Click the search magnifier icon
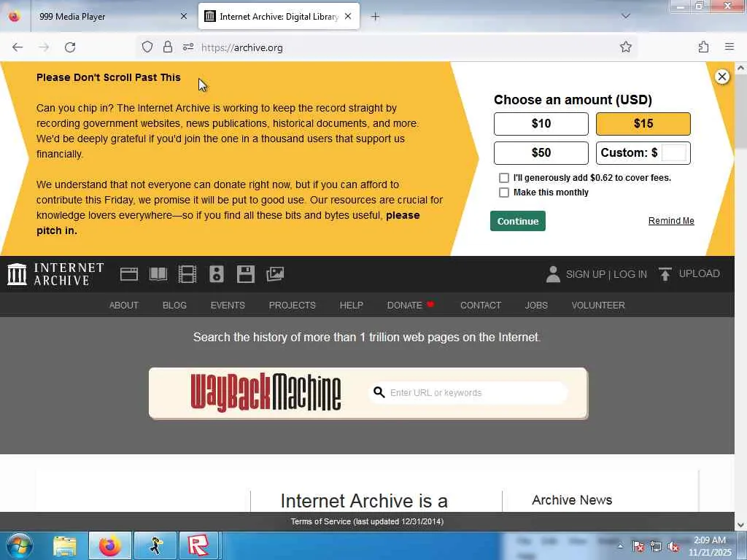 click(x=379, y=392)
